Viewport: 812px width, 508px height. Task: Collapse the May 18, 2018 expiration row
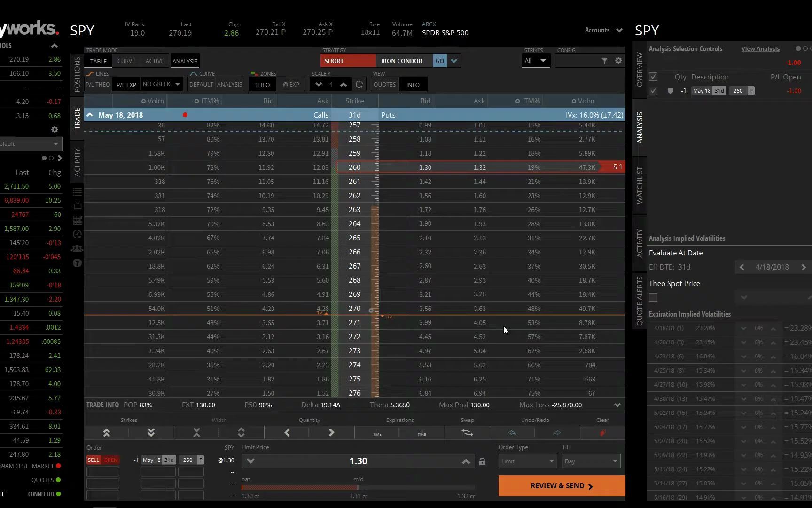tap(90, 115)
